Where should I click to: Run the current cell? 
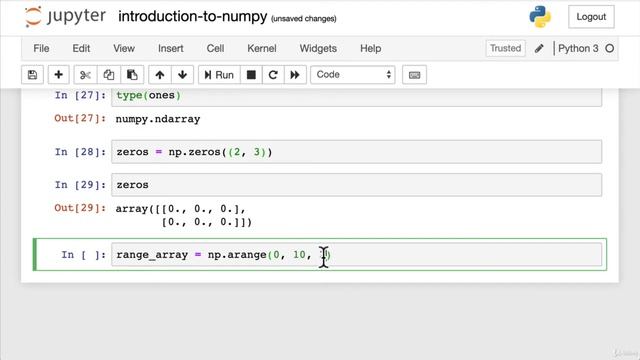click(219, 75)
